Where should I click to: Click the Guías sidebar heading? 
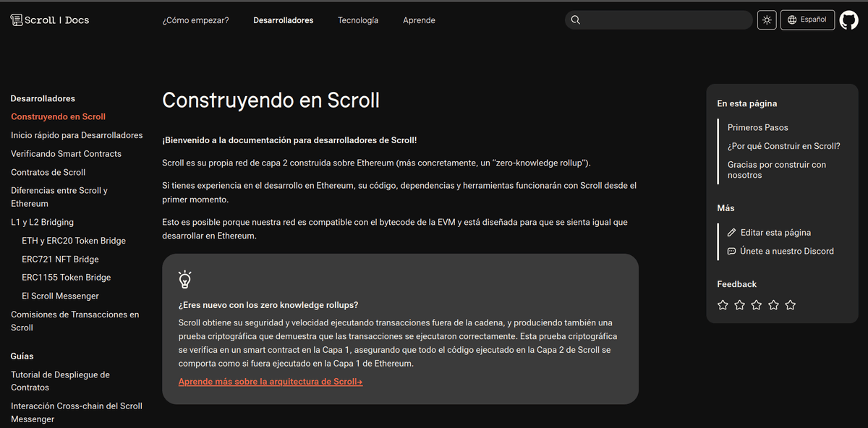[x=22, y=356]
